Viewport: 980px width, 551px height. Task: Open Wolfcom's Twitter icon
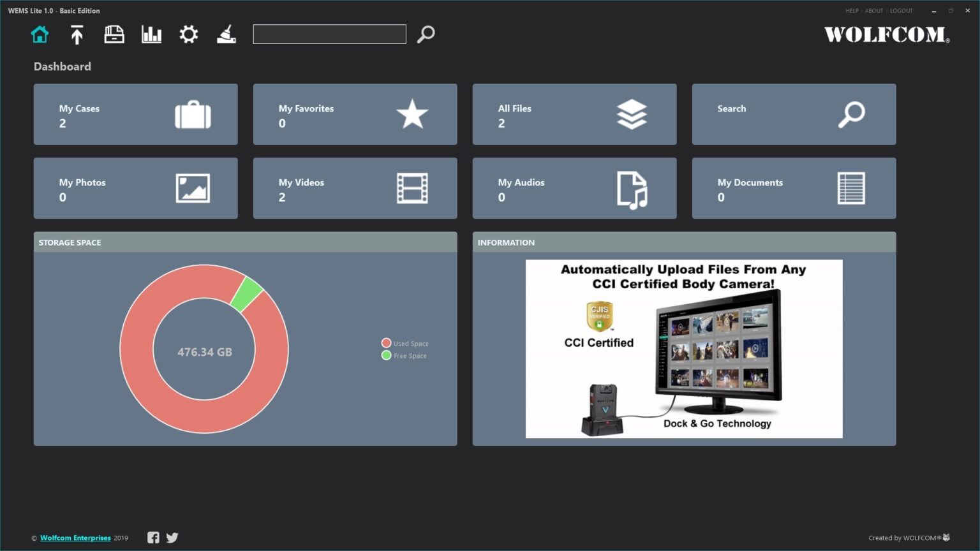[x=172, y=538]
